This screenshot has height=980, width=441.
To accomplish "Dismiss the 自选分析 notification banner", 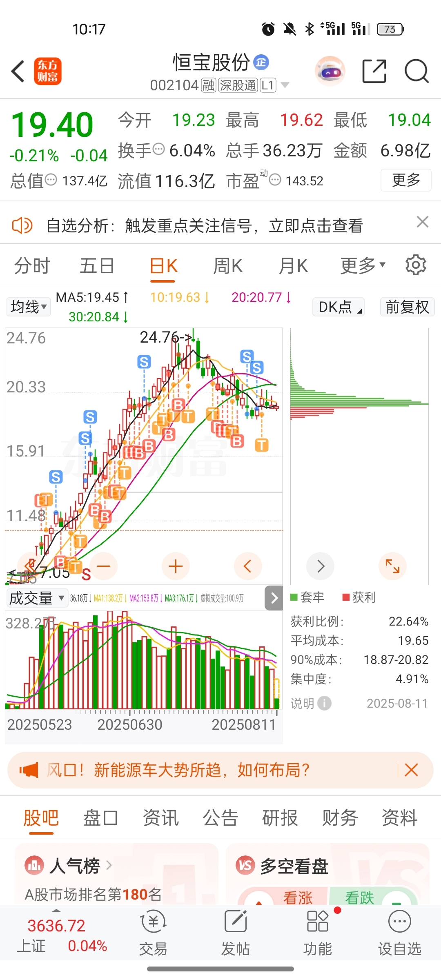I will [x=423, y=222].
